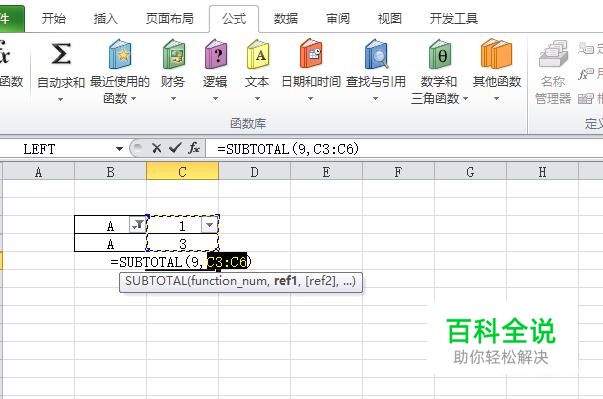The width and height of the screenshot is (603, 399).
Task: Click the cell containing value 3
Action: [x=183, y=243]
